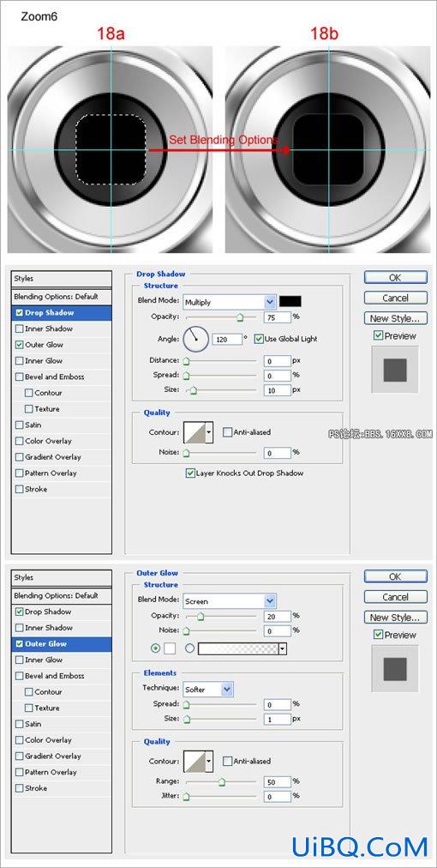437x868 pixels.
Task: Open the Contour thumbnail in Drop Shadow Quality
Action: (x=195, y=432)
